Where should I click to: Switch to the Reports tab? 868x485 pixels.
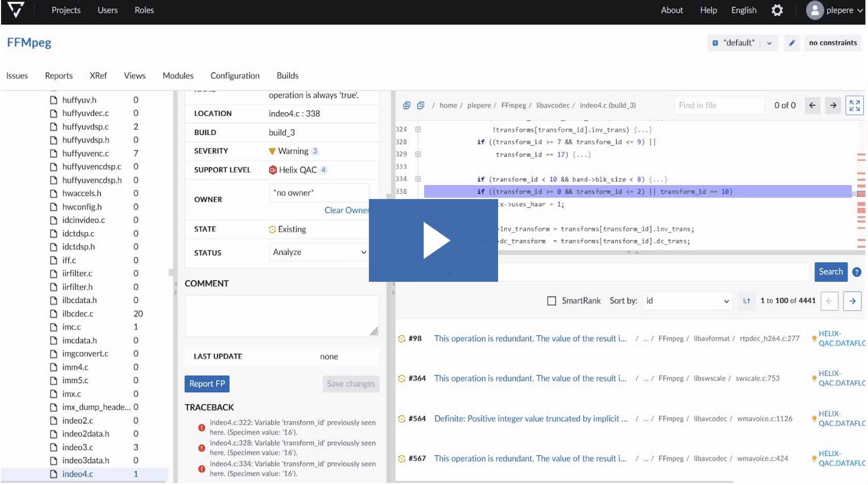click(58, 75)
